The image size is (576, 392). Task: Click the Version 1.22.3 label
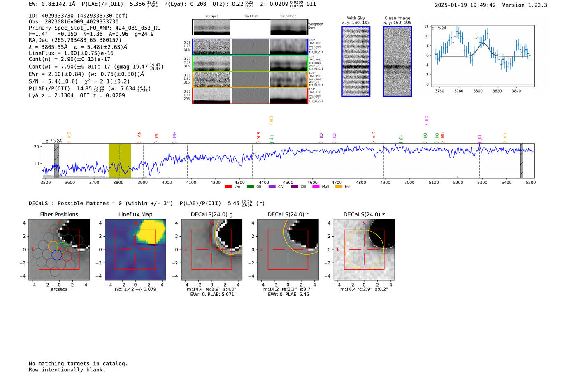[x=525, y=5]
